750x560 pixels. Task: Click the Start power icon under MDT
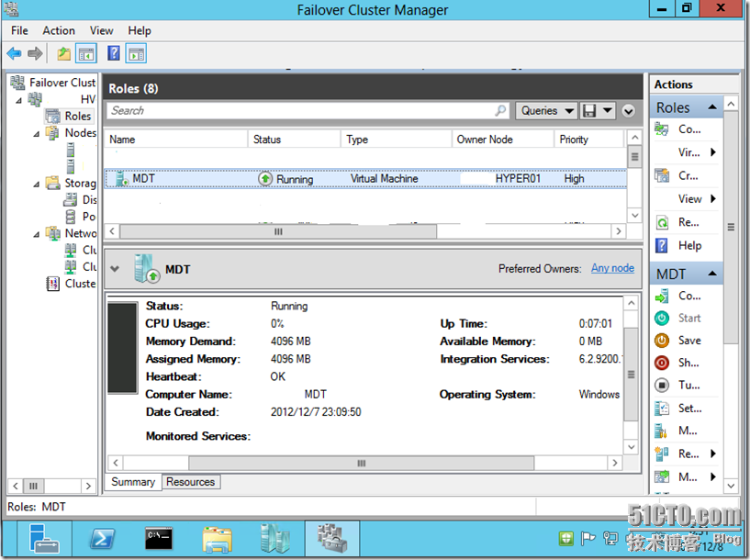[x=662, y=318]
